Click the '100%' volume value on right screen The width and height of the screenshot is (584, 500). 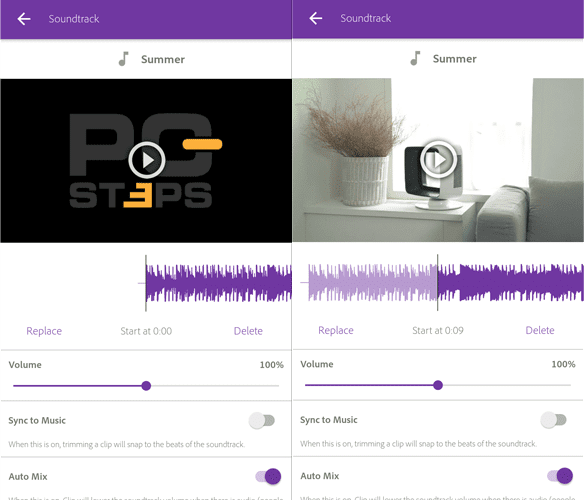563,364
